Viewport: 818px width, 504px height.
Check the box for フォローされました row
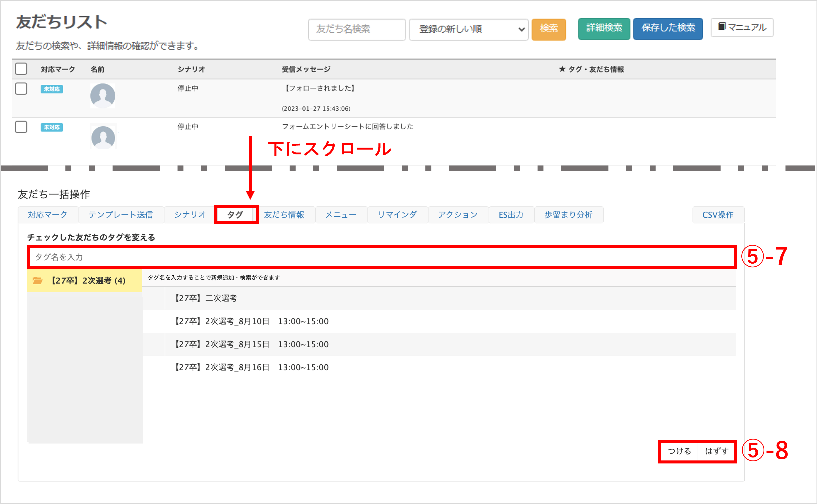coord(21,89)
